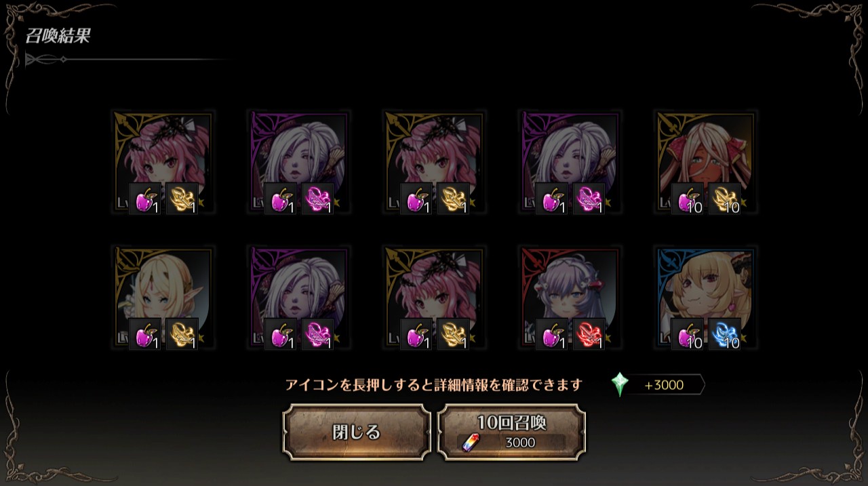Tap the red butterfly shard icon

point(589,334)
